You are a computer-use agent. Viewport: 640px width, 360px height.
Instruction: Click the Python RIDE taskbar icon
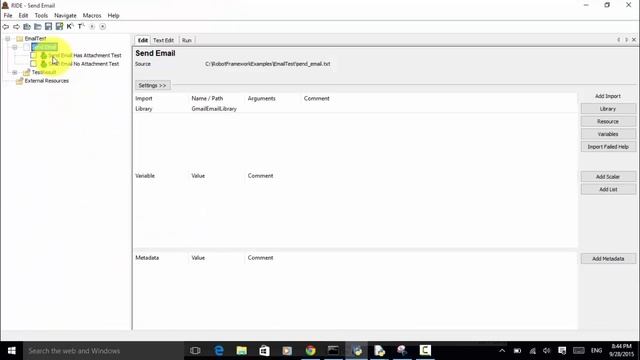pos(357,351)
